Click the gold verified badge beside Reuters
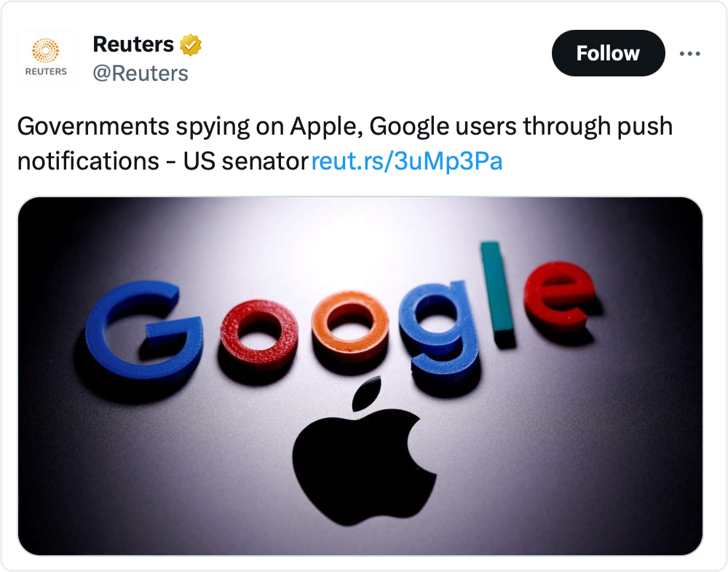The height and width of the screenshot is (572, 728). click(191, 45)
